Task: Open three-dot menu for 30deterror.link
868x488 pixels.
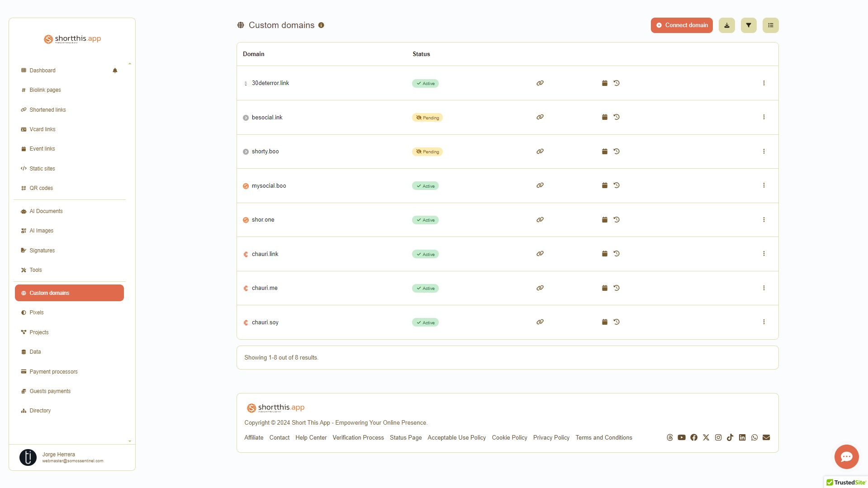Action: coord(764,83)
